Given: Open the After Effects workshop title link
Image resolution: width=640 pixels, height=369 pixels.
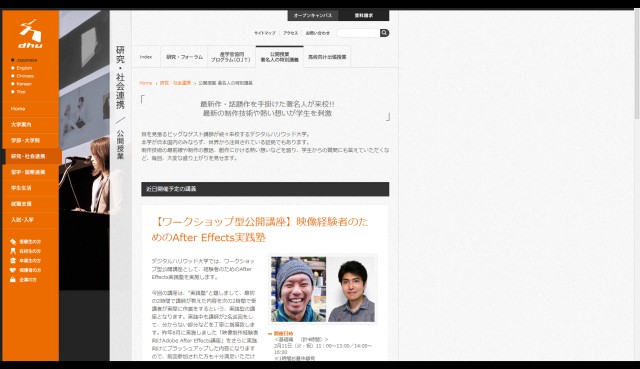Looking at the screenshot, I should 260,229.
